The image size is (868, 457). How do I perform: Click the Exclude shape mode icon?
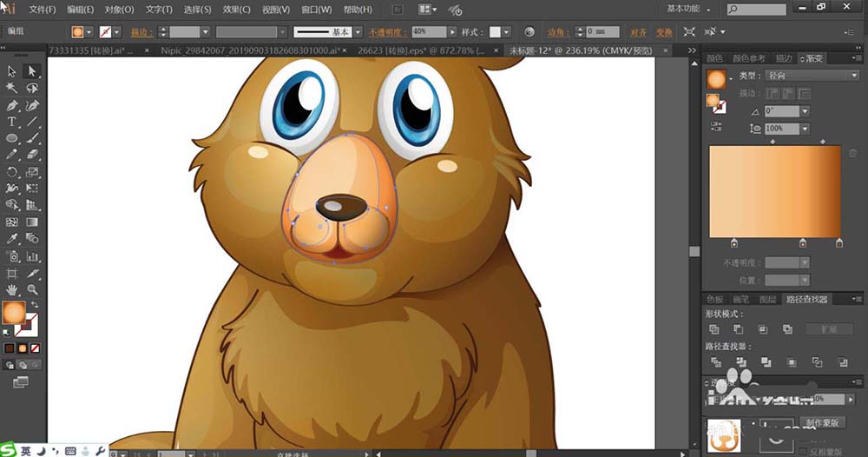[x=787, y=329]
